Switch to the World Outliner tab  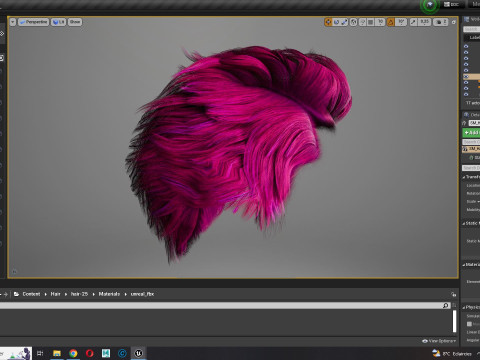pos(472,19)
